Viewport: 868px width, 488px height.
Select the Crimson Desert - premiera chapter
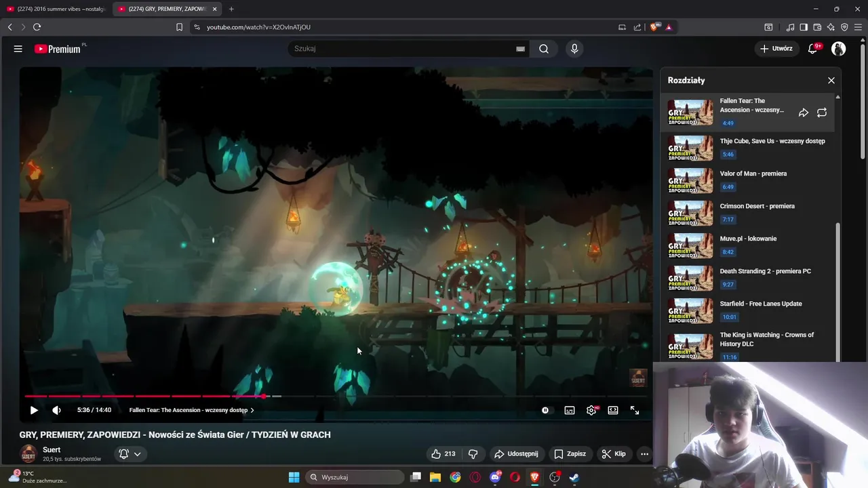click(x=748, y=212)
